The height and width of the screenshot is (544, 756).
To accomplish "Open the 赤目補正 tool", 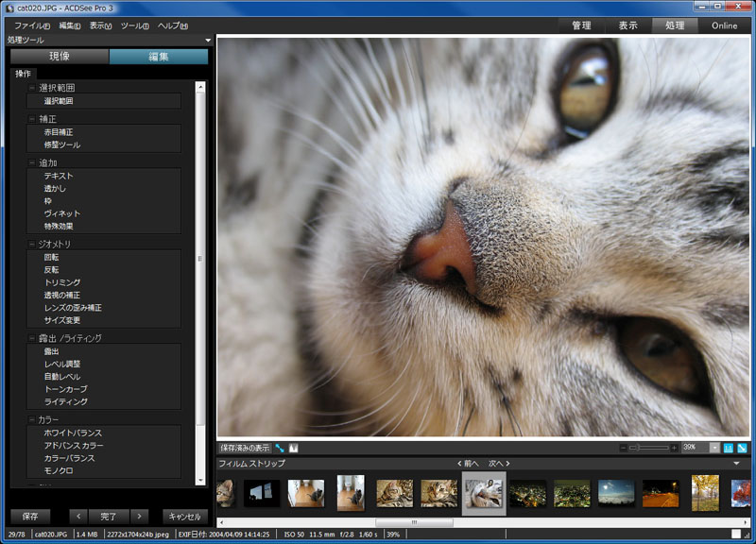I will pos(59,132).
